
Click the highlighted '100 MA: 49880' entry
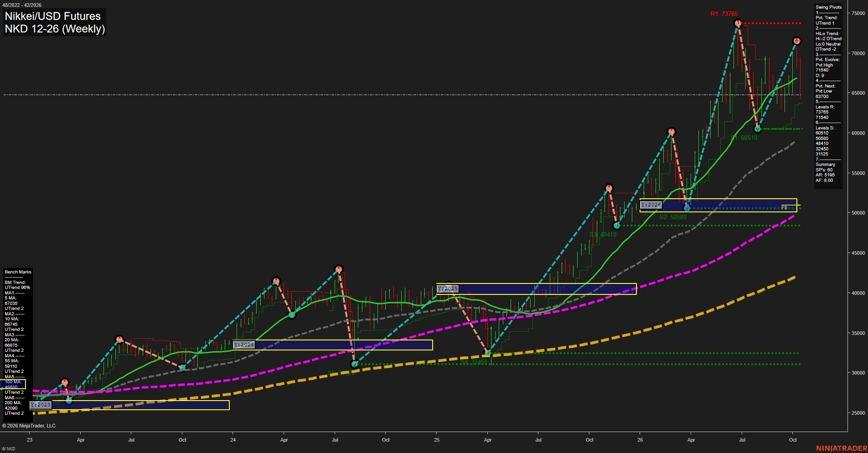click(x=13, y=384)
